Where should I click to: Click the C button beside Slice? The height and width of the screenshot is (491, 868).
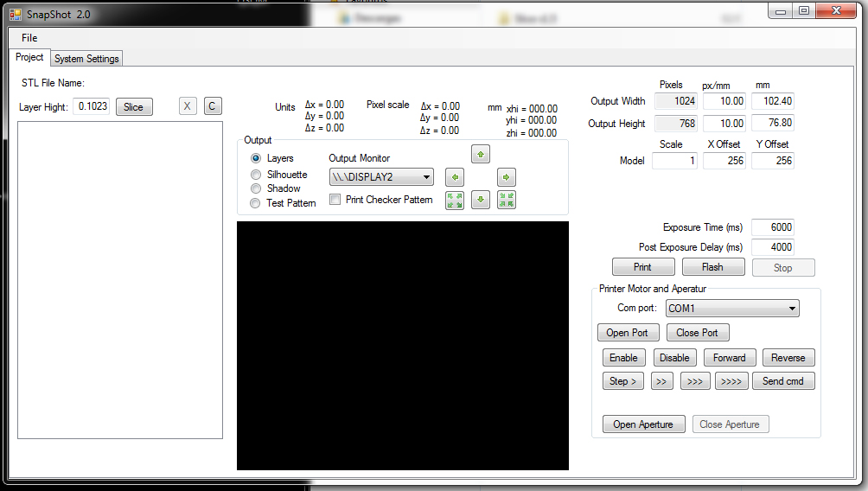point(213,106)
